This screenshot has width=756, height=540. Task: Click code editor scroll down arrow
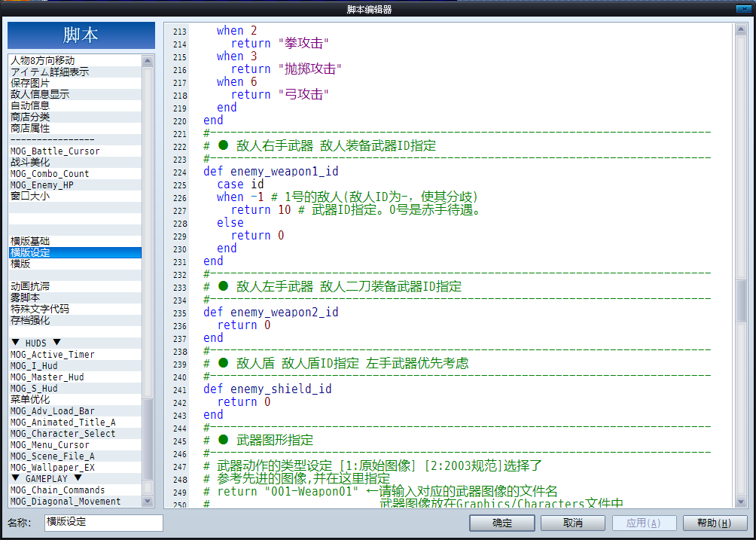coord(741,502)
